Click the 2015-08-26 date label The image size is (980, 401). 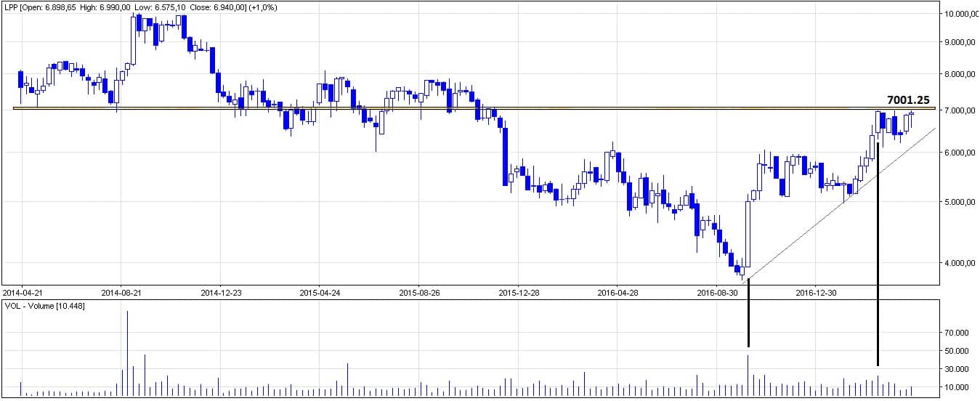click(419, 293)
